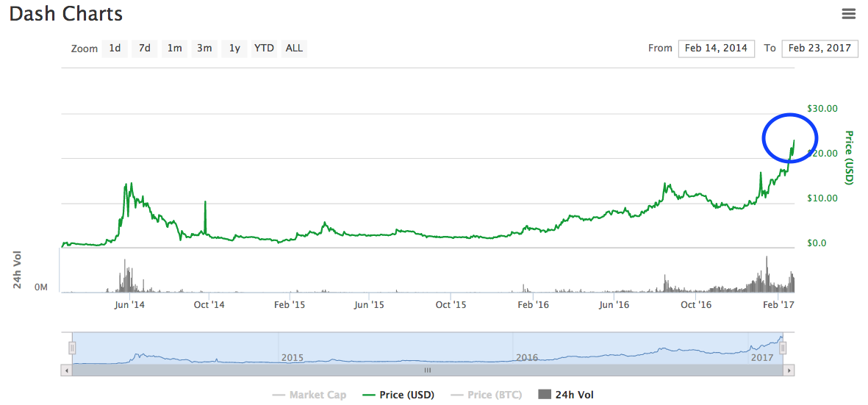This screenshot has height=405, width=868.
Task: Open the hamburger chart menu
Action: coord(849,14)
